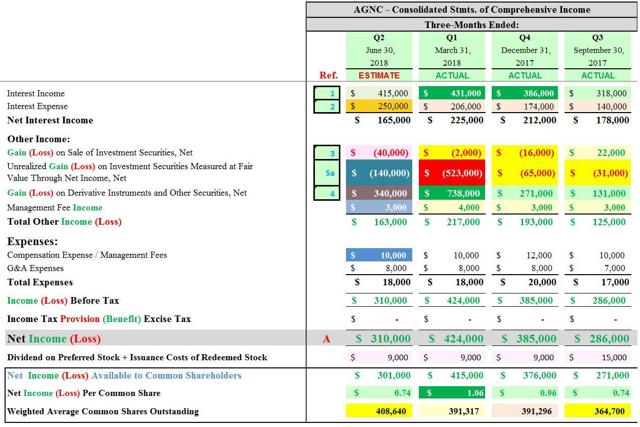640x427 pixels.
Task: Click reference box 4 for Derivative Instruments
Action: point(327,193)
